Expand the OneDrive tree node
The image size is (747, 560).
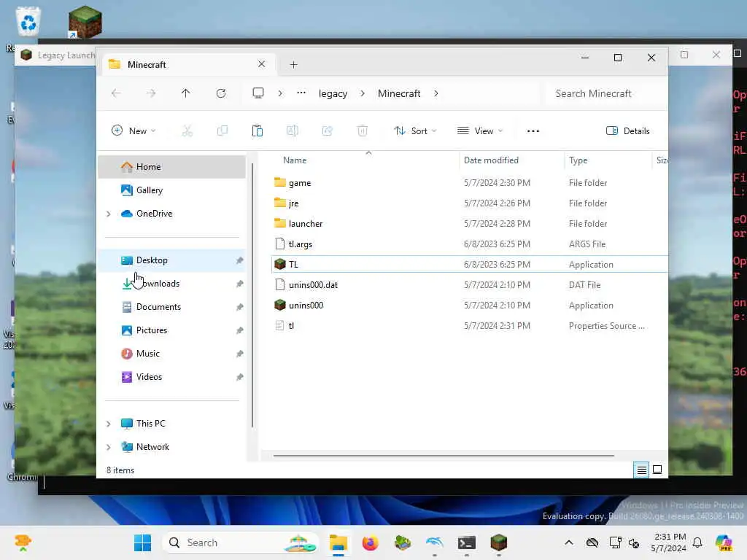pyautogui.click(x=109, y=214)
